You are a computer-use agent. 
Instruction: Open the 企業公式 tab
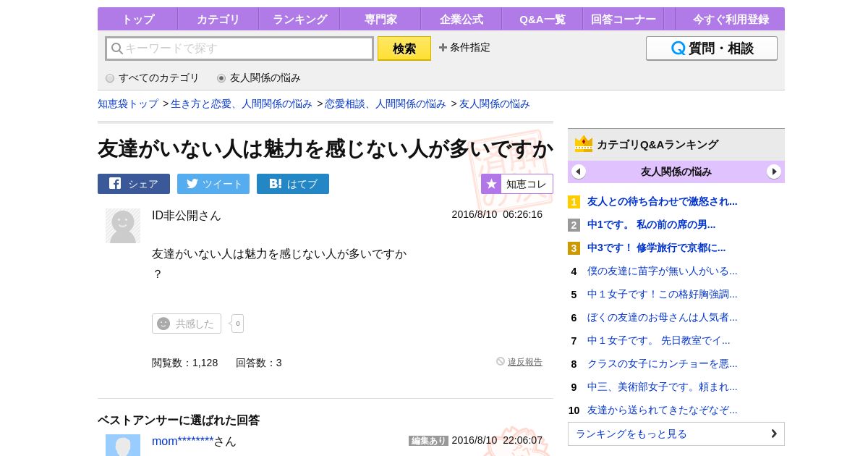(x=461, y=19)
